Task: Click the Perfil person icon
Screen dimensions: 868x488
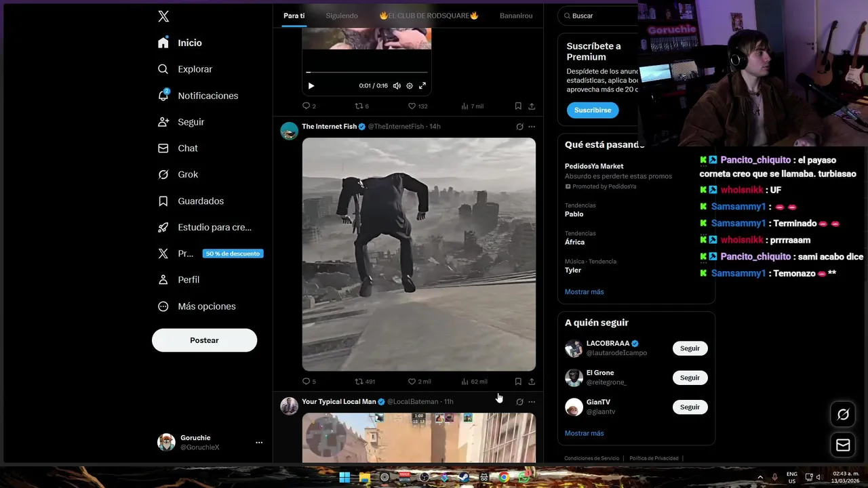Action: click(163, 280)
